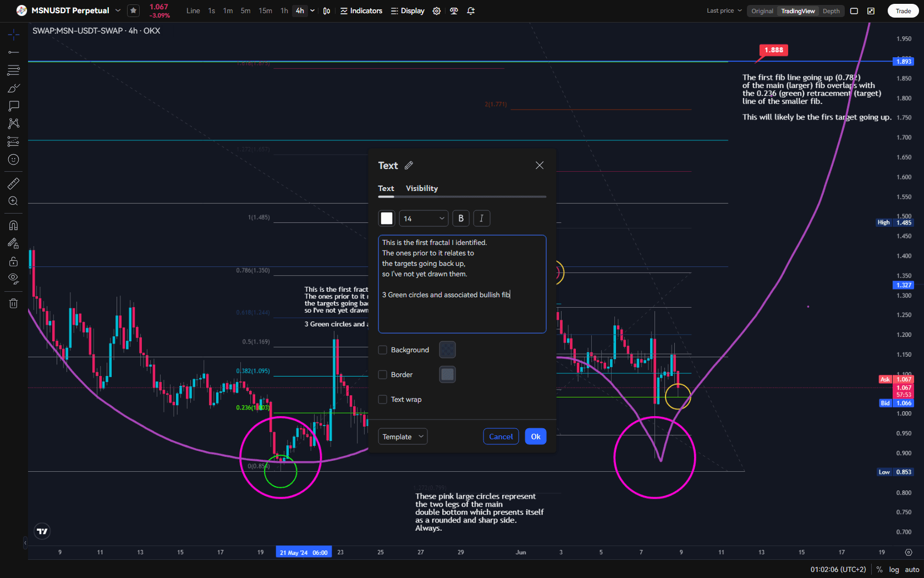Click inside the text annotation input box
The width and height of the screenshot is (924, 578).
click(462, 284)
